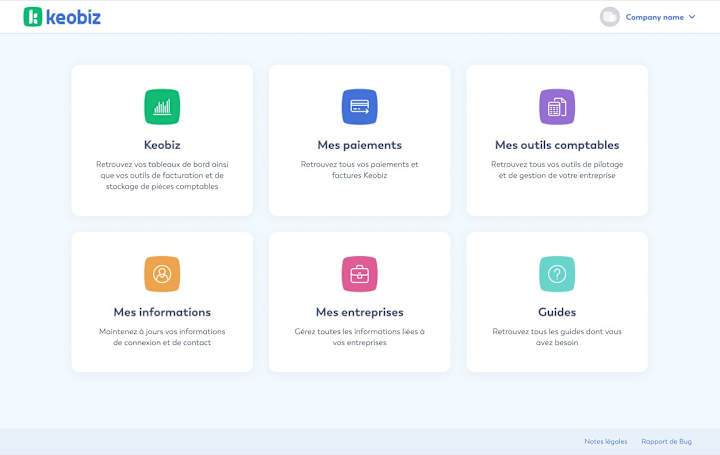Open the Guides heading
Screen dimensions: 720x455
[557, 312]
